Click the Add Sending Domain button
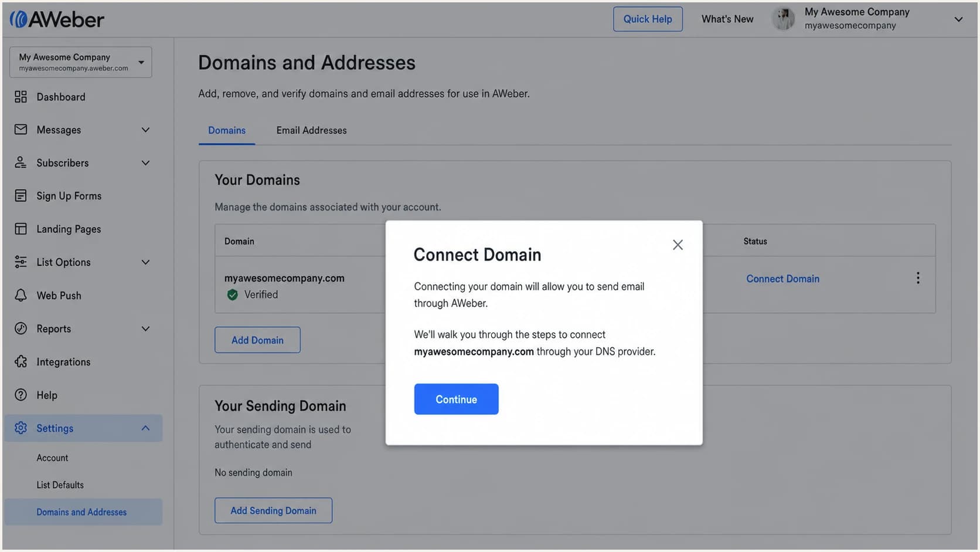 point(273,510)
